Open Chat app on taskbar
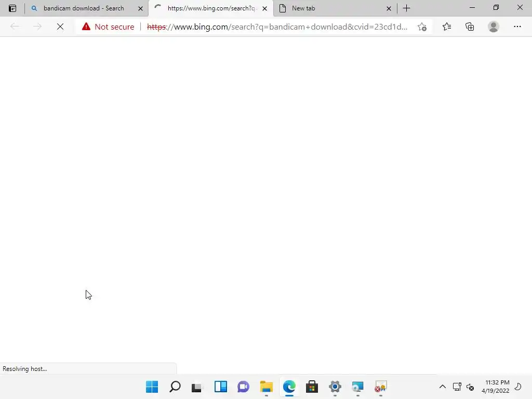The height and width of the screenshot is (399, 532). [x=243, y=387]
